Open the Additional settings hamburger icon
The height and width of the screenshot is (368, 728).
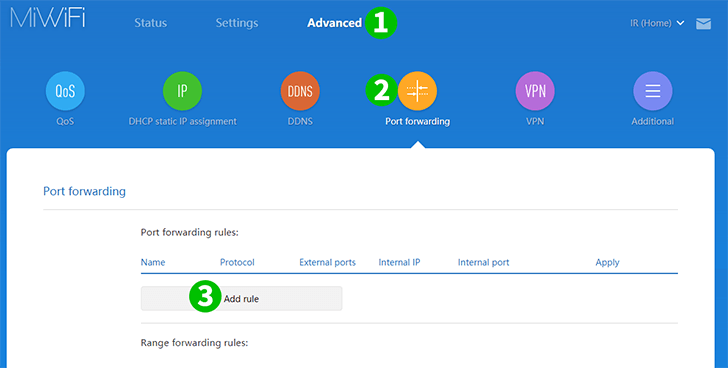pos(653,91)
